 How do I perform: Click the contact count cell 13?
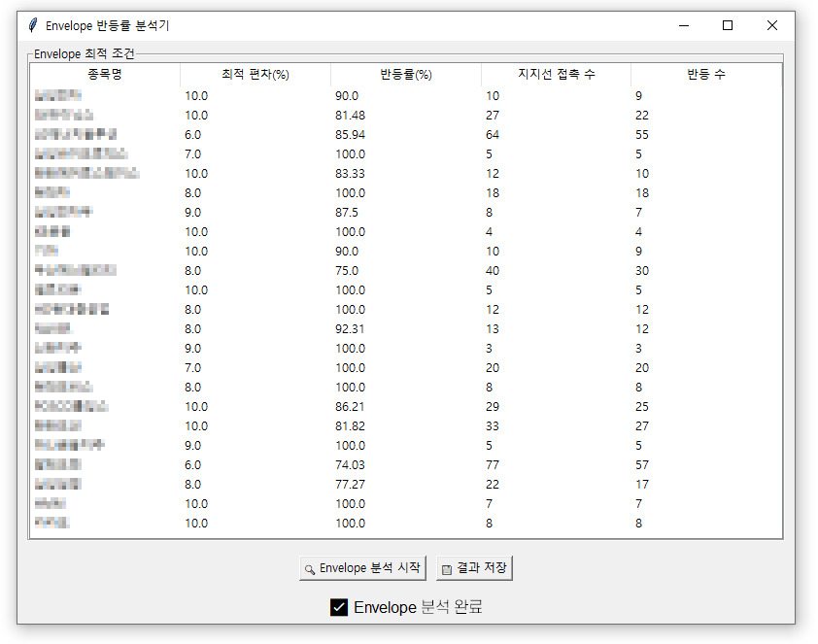coord(493,329)
